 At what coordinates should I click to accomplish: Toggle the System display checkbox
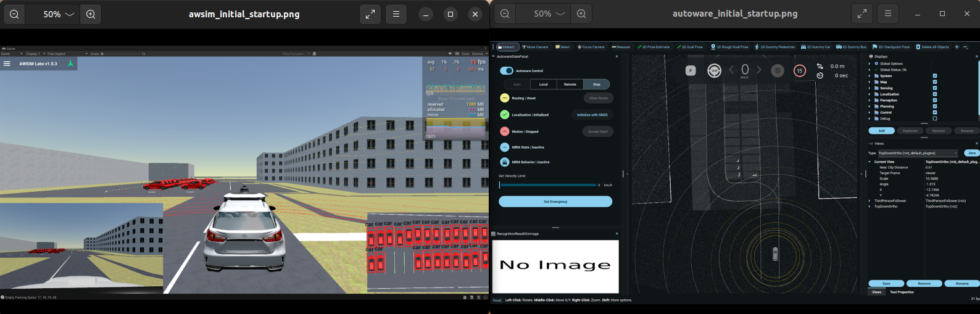[x=935, y=76]
